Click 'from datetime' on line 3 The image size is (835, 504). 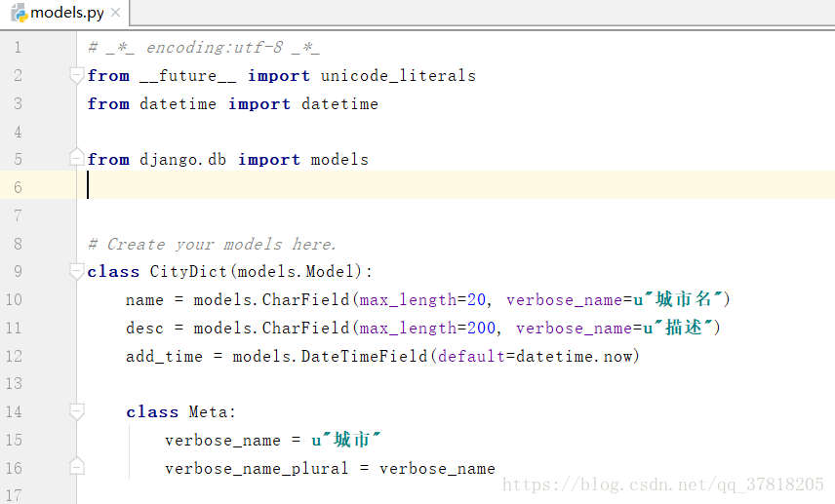152,103
